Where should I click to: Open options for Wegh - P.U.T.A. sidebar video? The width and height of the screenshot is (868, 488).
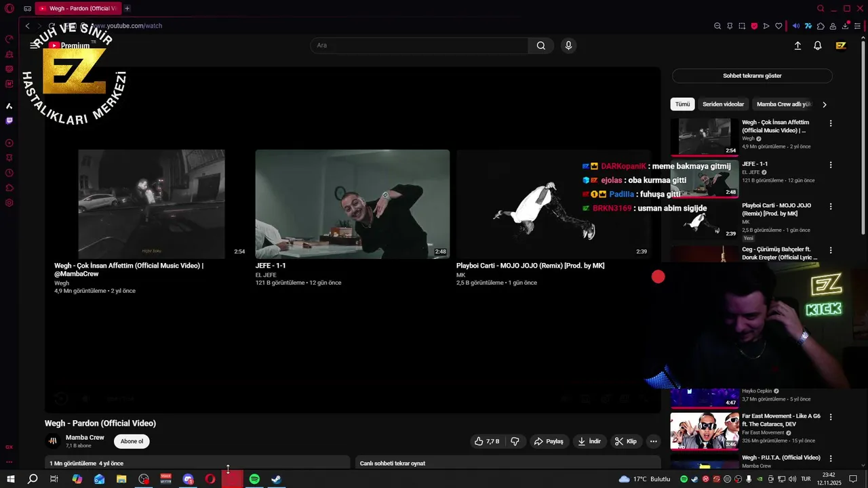click(x=831, y=458)
